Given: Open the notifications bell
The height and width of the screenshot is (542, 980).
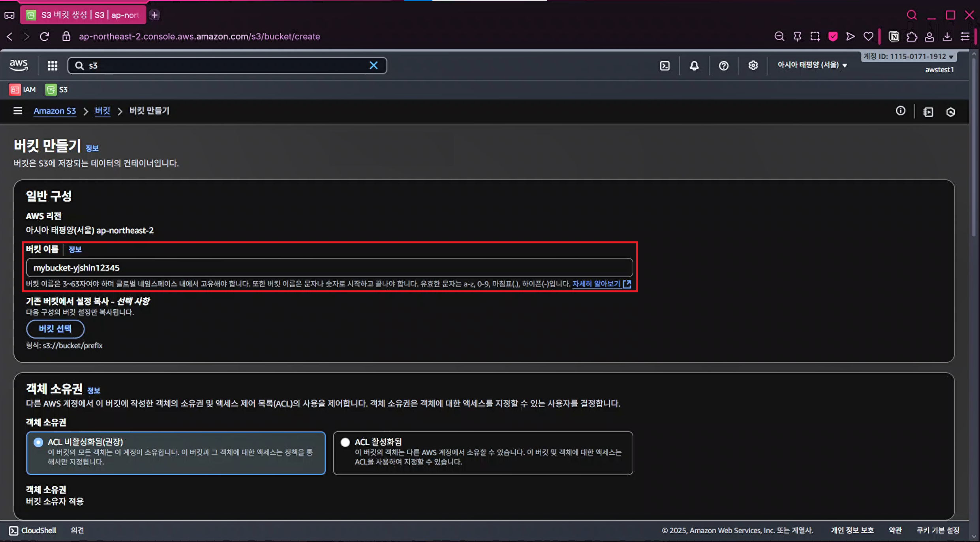Looking at the screenshot, I should click(x=694, y=66).
